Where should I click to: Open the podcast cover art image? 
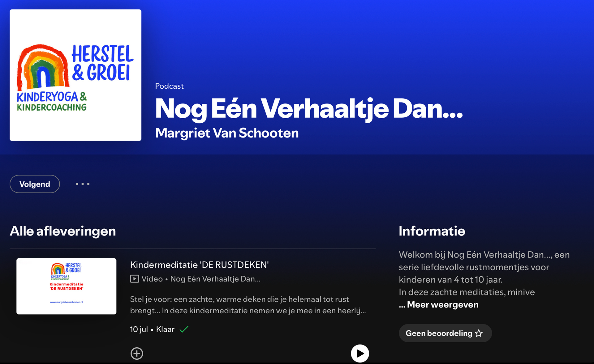pyautogui.click(x=75, y=75)
